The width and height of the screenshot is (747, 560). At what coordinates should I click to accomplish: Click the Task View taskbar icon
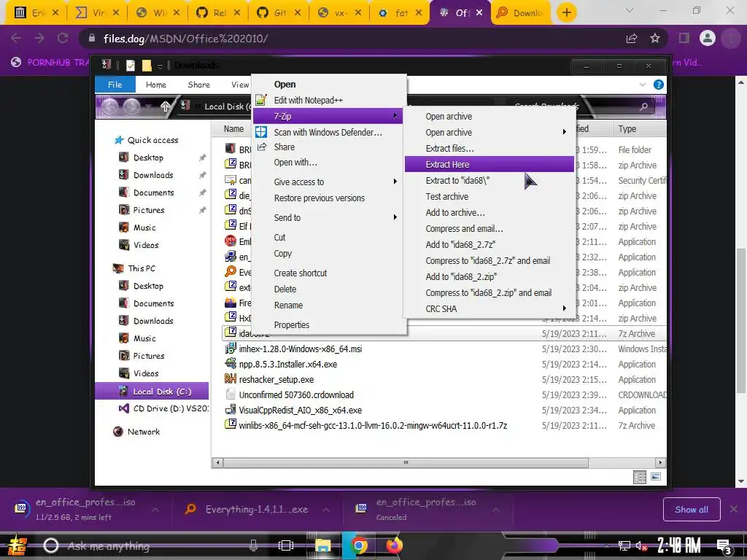(286, 545)
